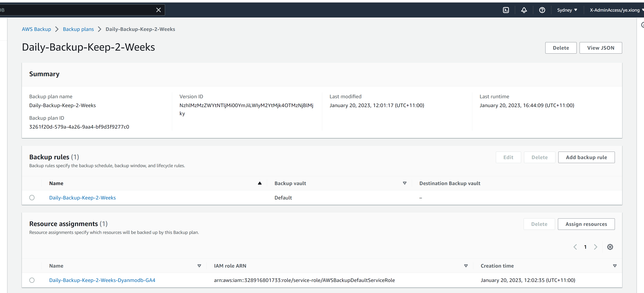Select page 1 in the pagination control
Screen dimensions: 644x293
click(585, 247)
